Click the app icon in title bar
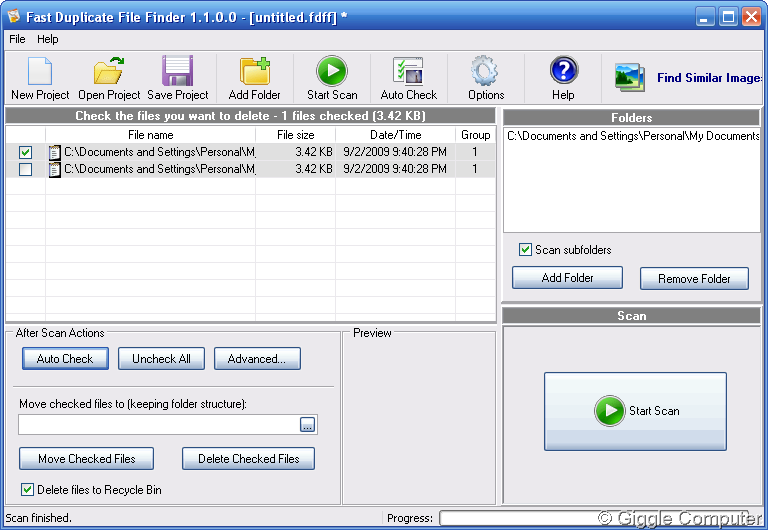The height and width of the screenshot is (530, 768). (x=13, y=17)
